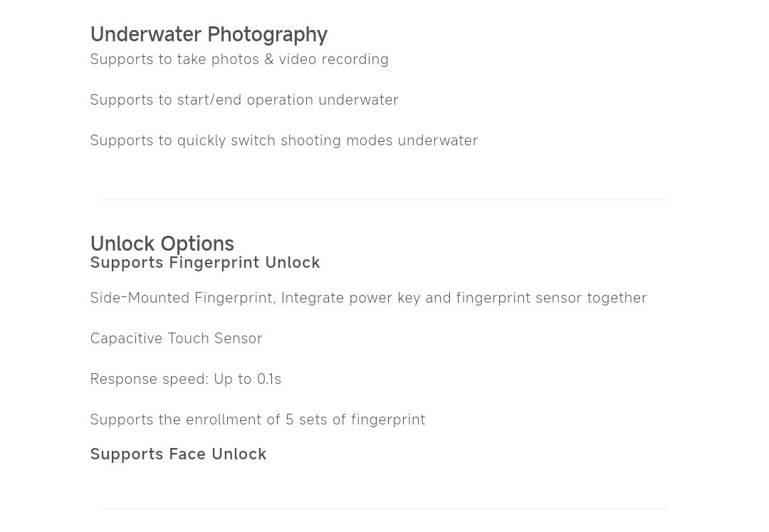Screen dimensions: 769x532
Task: Click the divider line below Underwater Photography
Action: [384, 199]
